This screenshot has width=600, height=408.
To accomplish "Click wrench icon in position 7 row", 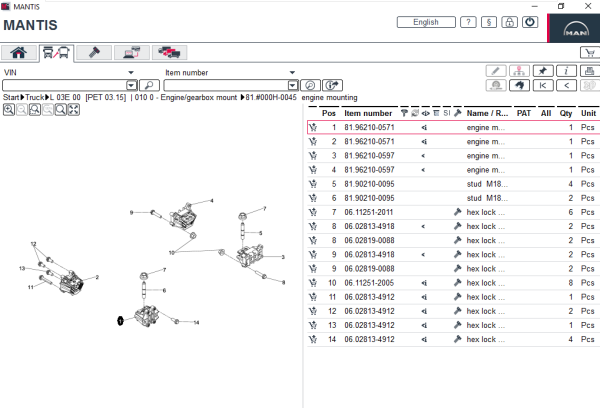I will tap(457, 212).
